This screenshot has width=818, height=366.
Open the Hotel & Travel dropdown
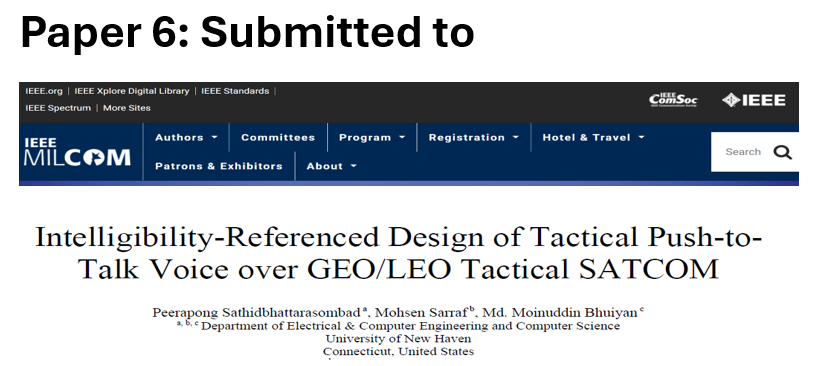tap(594, 138)
